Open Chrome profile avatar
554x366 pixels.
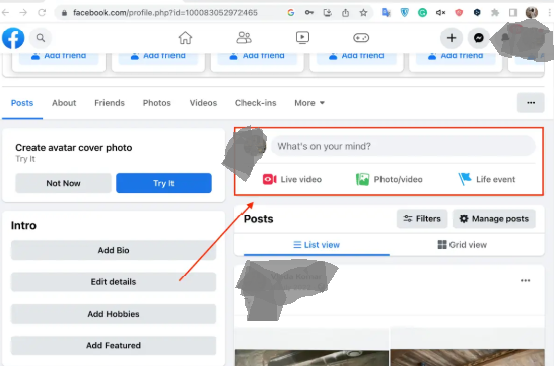[x=532, y=13]
